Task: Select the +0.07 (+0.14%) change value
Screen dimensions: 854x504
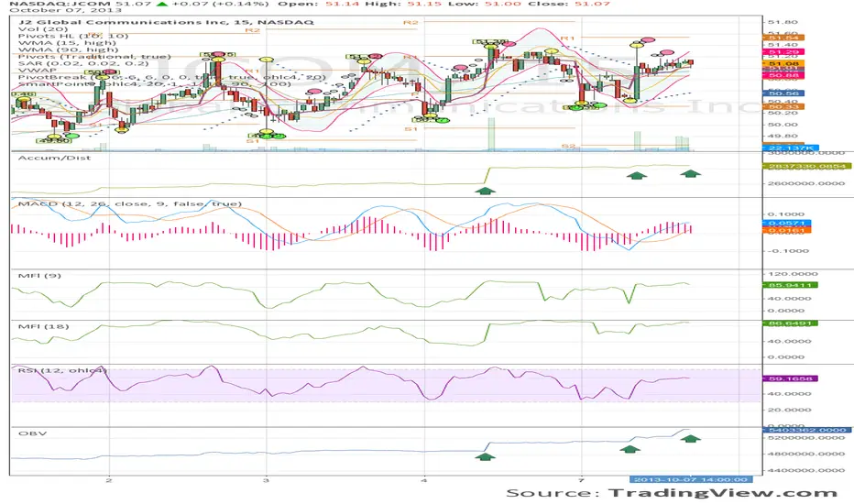Action: pos(220,4)
